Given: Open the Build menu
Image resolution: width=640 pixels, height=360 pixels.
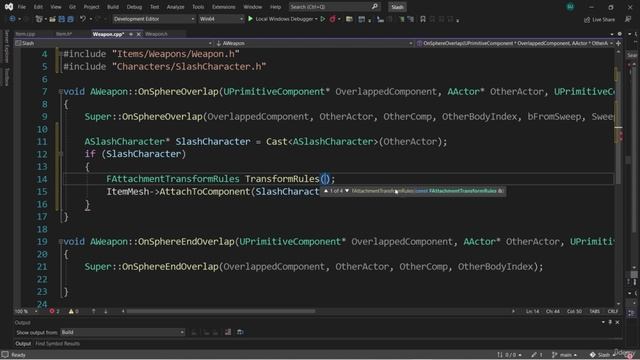Looking at the screenshot, I should pos(113,7).
